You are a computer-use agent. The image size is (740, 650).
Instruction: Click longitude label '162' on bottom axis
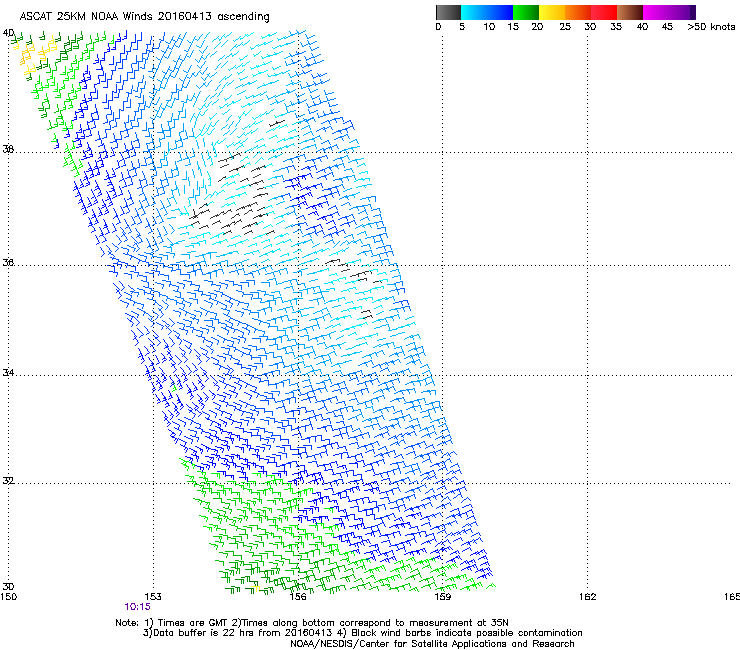(588, 597)
